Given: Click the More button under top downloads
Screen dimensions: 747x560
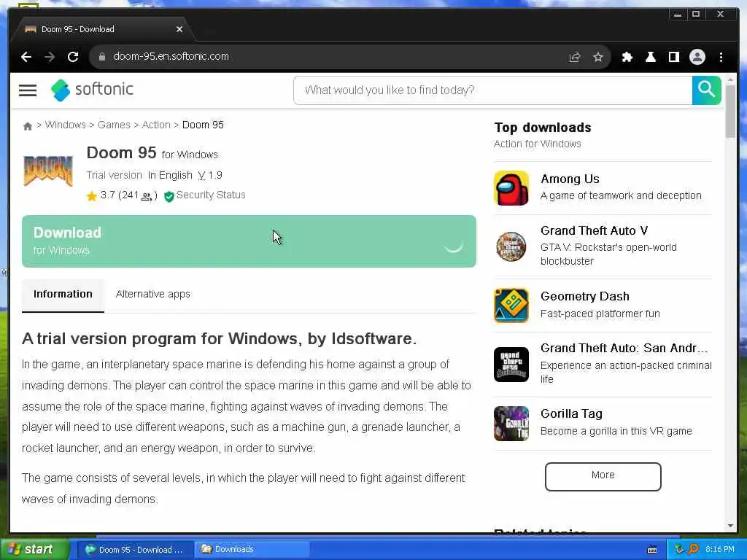Looking at the screenshot, I should [x=603, y=476].
